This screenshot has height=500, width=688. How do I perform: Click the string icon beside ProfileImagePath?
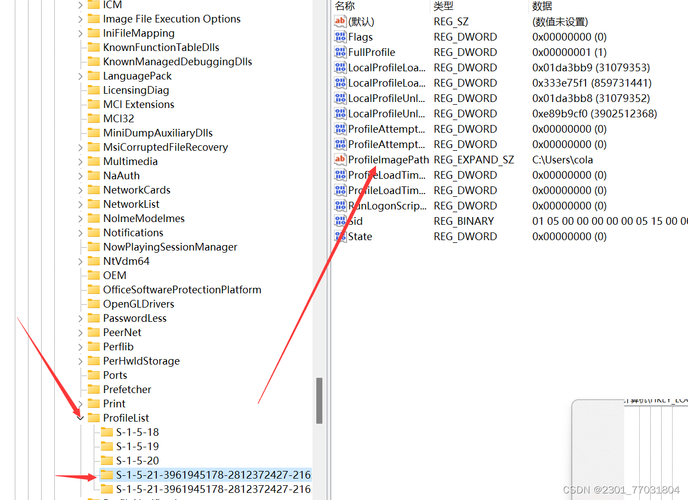[340, 160]
